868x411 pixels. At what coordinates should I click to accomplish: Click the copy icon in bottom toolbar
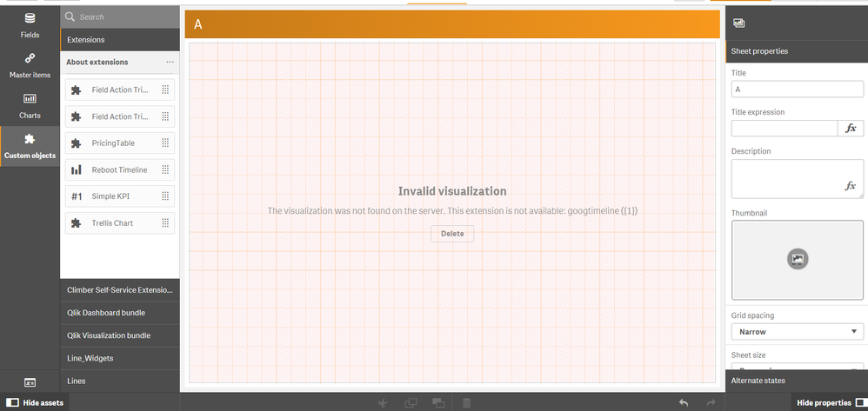pyautogui.click(x=411, y=402)
